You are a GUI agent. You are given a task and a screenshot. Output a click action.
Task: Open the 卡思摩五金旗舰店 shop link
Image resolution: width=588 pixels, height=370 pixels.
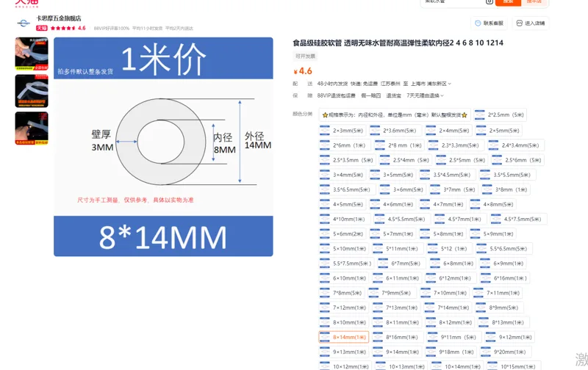(x=59, y=18)
